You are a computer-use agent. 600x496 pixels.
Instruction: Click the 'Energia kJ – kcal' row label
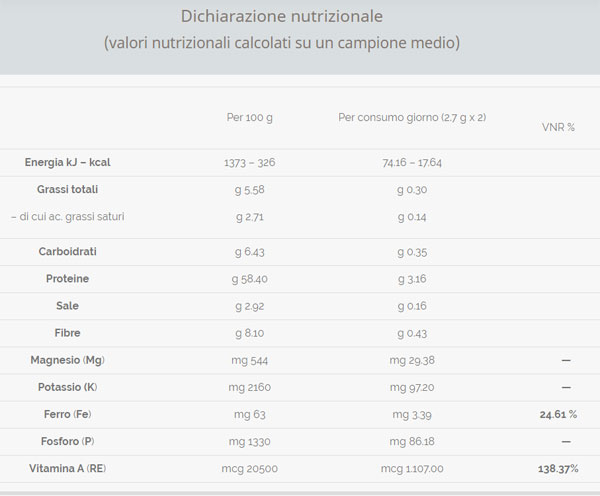tap(67, 162)
